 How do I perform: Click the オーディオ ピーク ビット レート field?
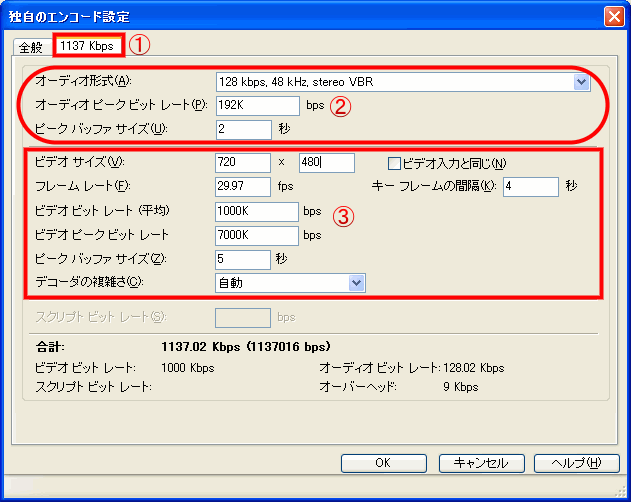click(x=257, y=105)
